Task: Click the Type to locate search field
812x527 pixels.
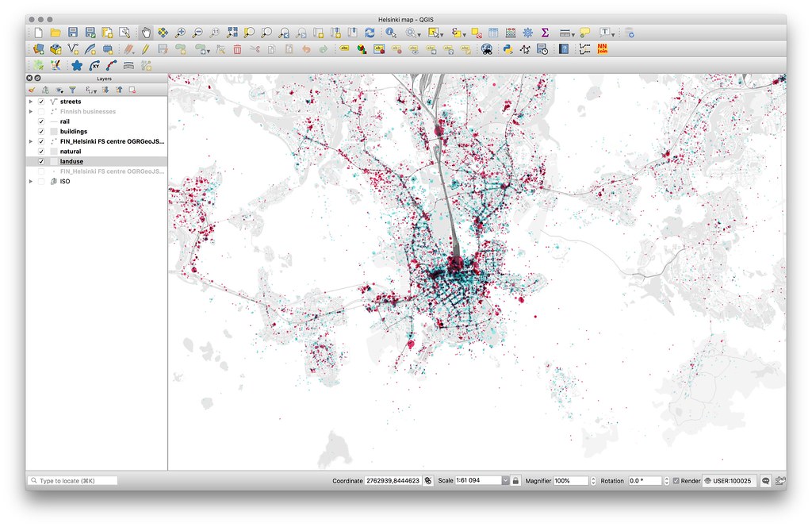Action: (72, 481)
